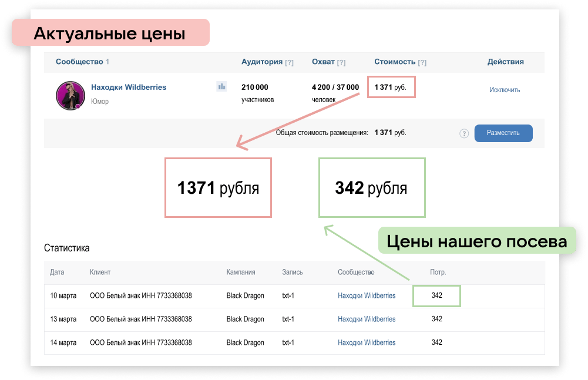Sort by the Сообщество column header in Статистика
Viewport: 588px width, 380px height.
pyautogui.click(x=356, y=272)
